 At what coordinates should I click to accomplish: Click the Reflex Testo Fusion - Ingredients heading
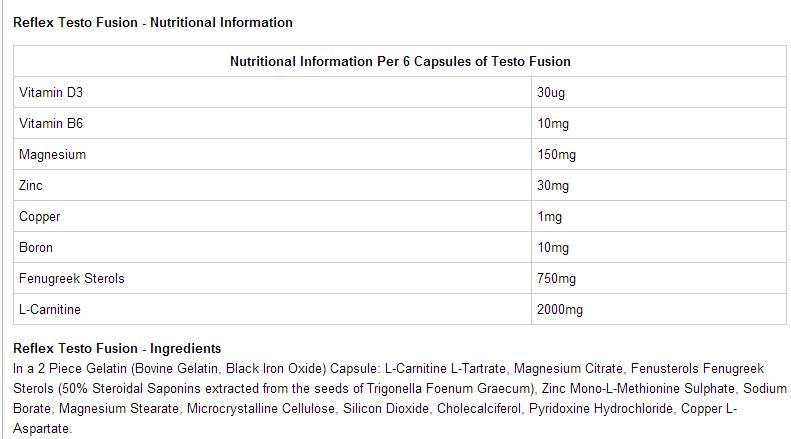click(117, 349)
